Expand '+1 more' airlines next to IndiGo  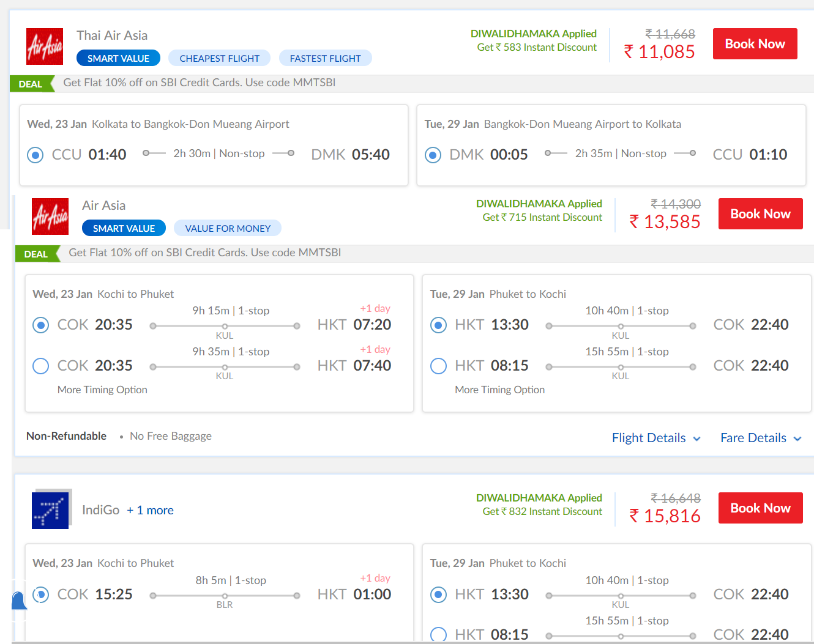pos(150,509)
